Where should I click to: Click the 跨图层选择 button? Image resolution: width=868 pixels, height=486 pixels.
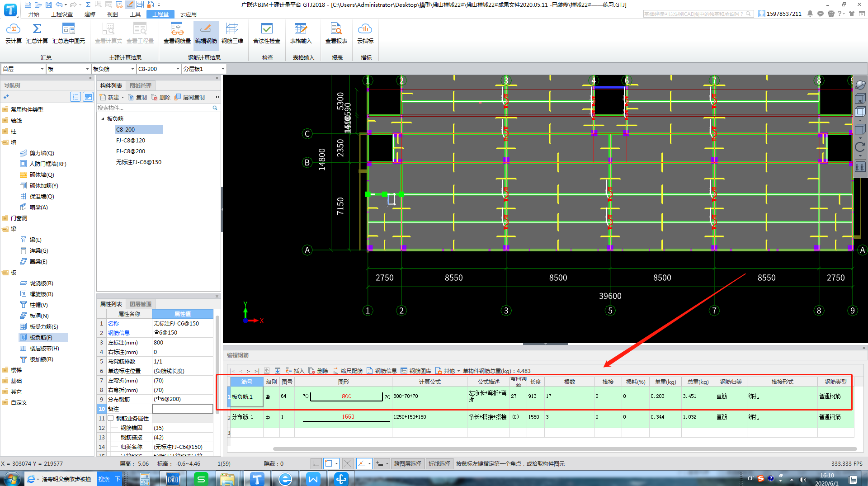408,463
